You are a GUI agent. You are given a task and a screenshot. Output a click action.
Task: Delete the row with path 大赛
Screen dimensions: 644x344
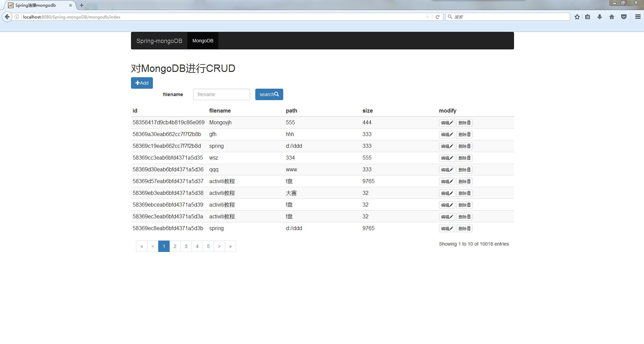tap(465, 193)
